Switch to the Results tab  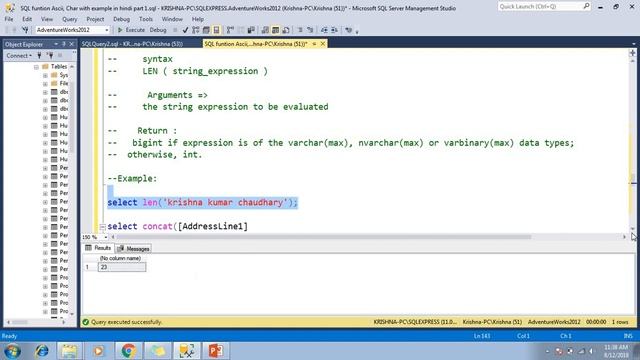[98, 248]
